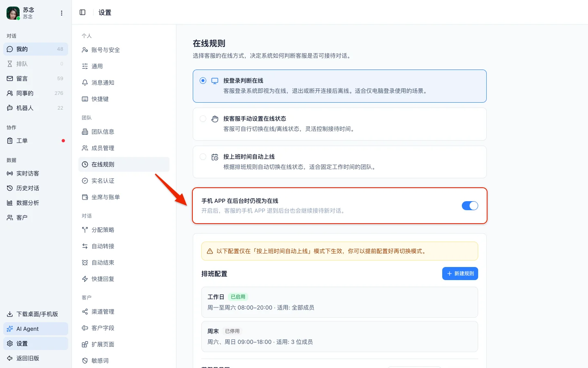Open 工单 clipboard icon

coord(10,141)
